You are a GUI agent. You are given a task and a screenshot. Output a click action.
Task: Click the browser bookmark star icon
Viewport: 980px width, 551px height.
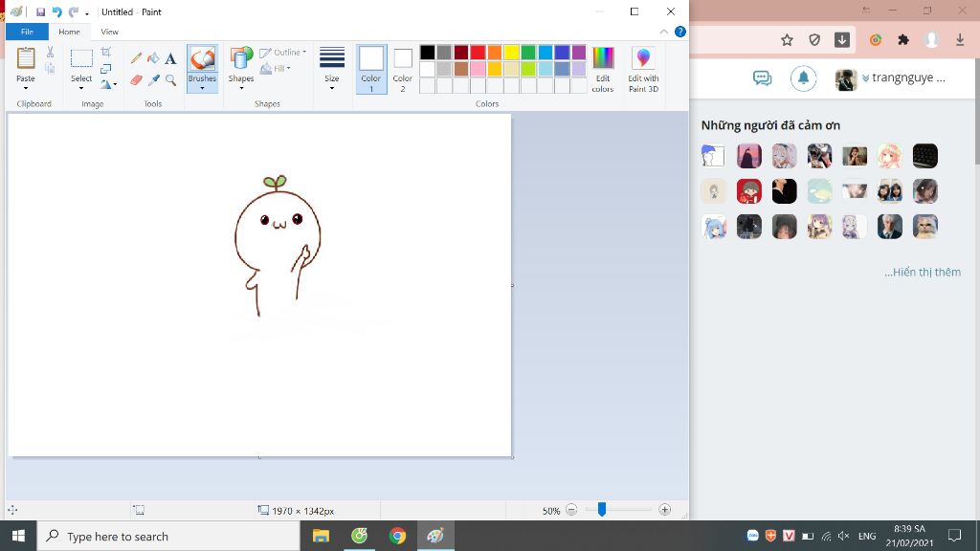(787, 40)
